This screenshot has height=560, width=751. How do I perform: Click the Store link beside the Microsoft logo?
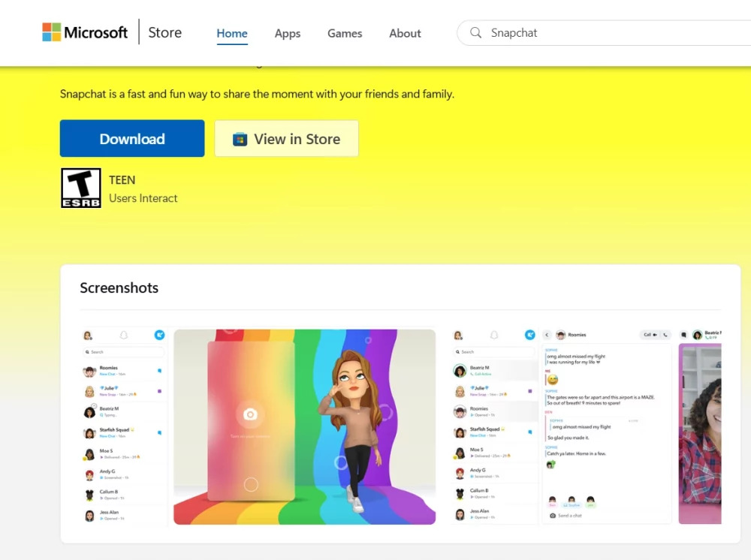pos(164,32)
